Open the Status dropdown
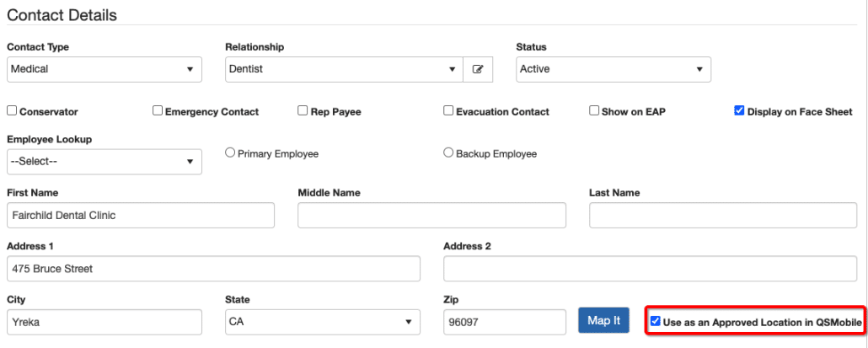868x348 pixels. [613, 69]
